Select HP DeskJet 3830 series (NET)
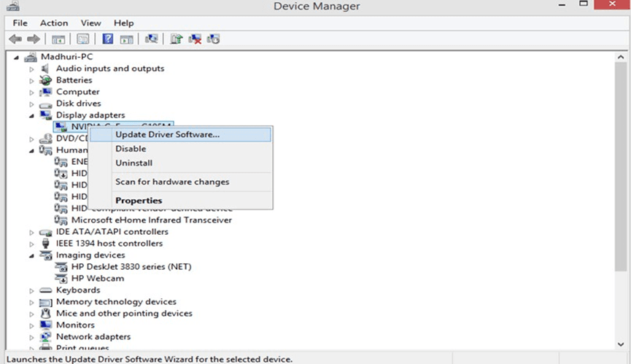This screenshot has height=364, width=631. [131, 267]
